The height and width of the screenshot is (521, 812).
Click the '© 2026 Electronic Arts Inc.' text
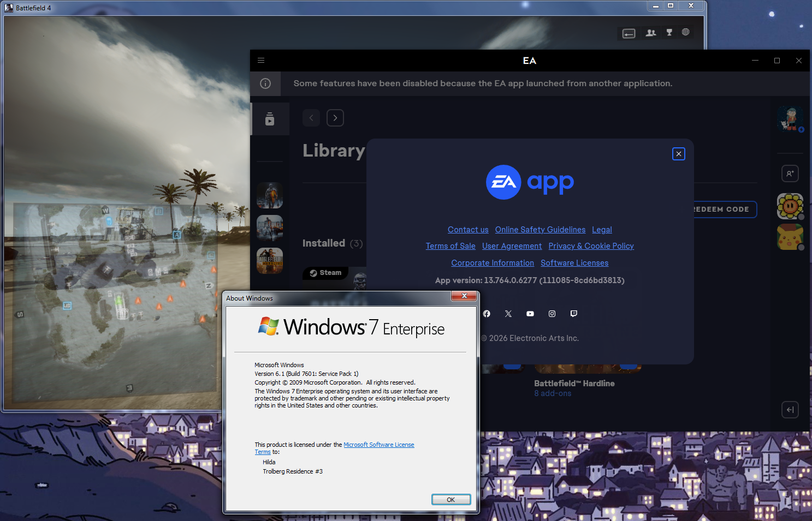point(530,338)
